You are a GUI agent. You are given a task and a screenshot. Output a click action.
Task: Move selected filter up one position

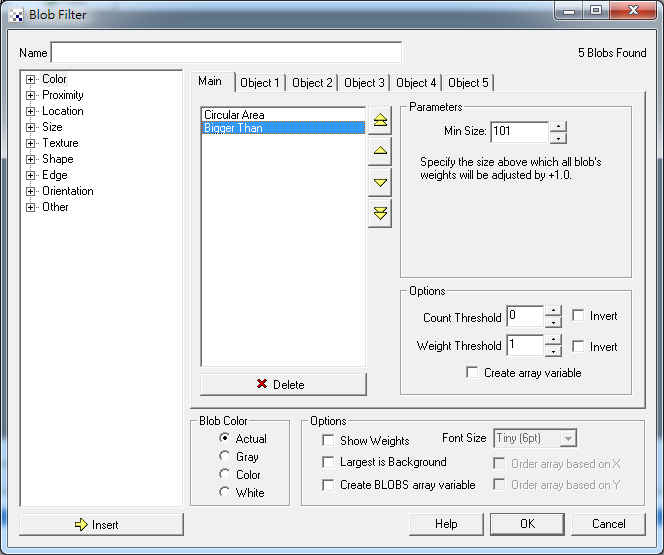tap(380, 152)
